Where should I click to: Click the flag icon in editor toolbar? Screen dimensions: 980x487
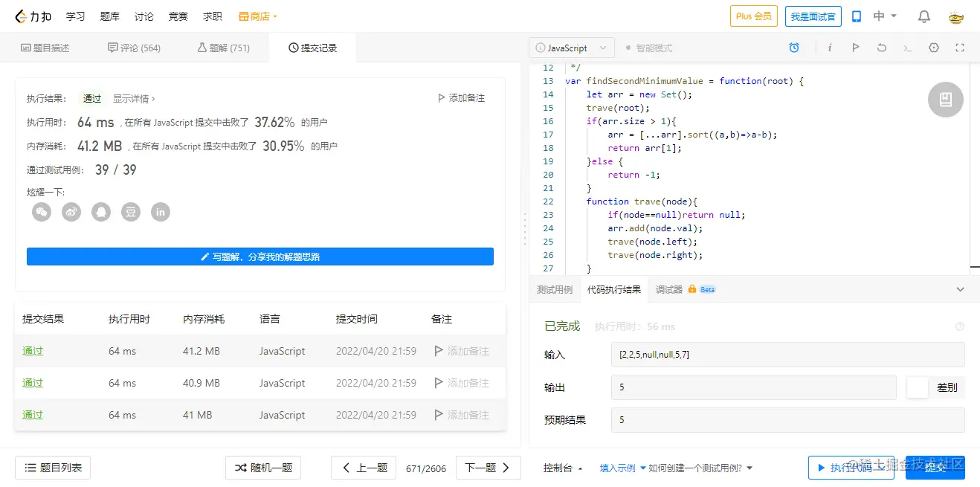(x=856, y=48)
